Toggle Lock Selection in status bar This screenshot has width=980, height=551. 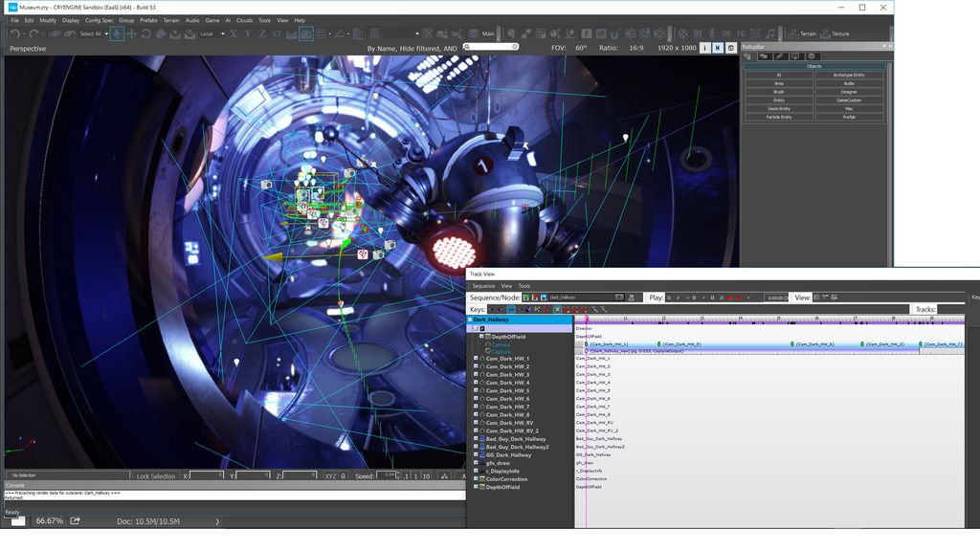point(156,476)
